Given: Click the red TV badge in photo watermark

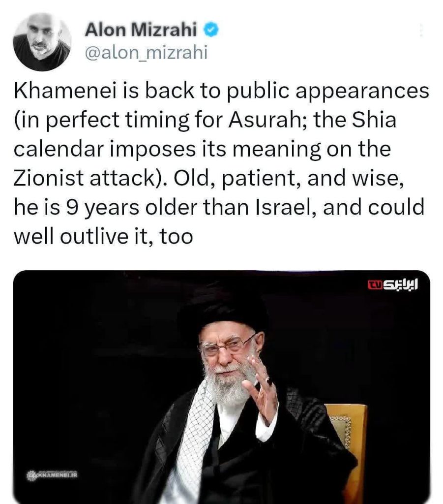Looking at the screenshot, I should tap(376, 284).
